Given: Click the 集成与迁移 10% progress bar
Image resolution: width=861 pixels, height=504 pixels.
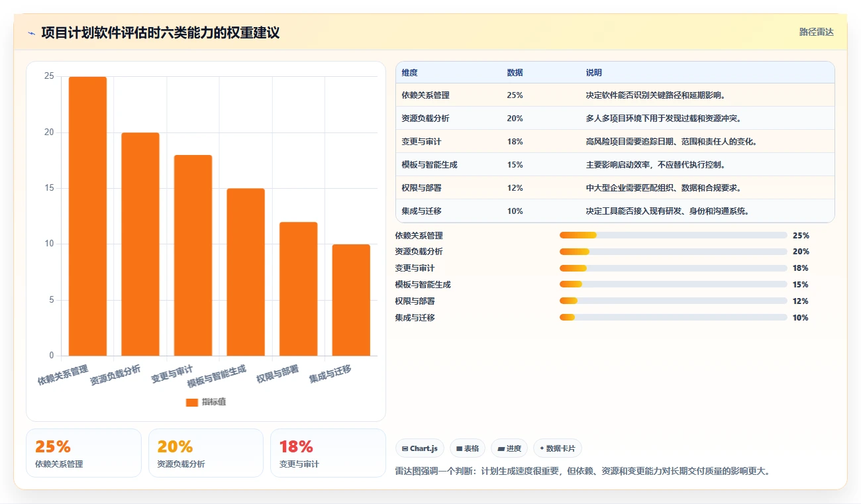Looking at the screenshot, I should 674,318.
